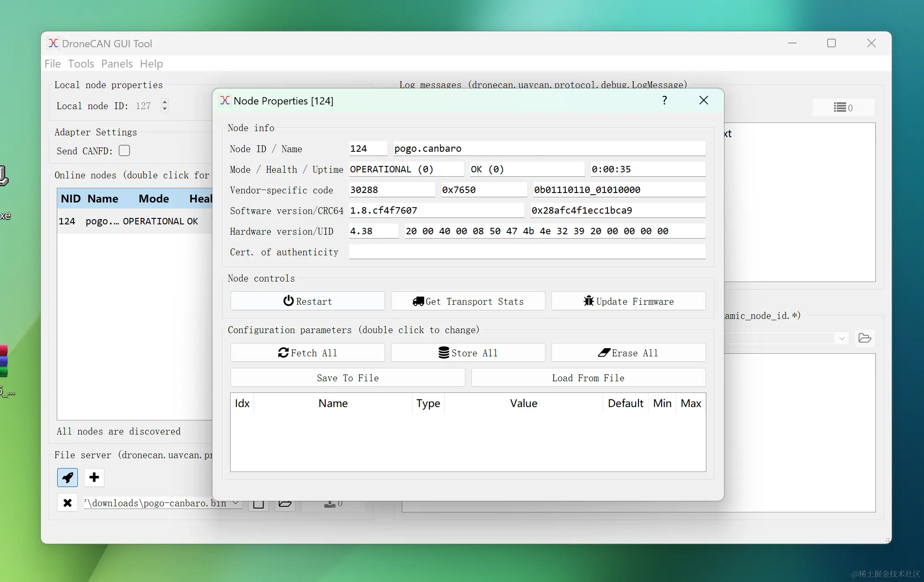Select node 124 row in online nodes
Viewport: 924px width, 582px height.
coord(129,221)
